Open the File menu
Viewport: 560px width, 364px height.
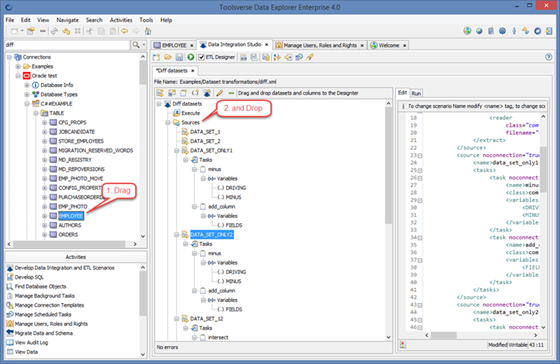tap(10, 20)
